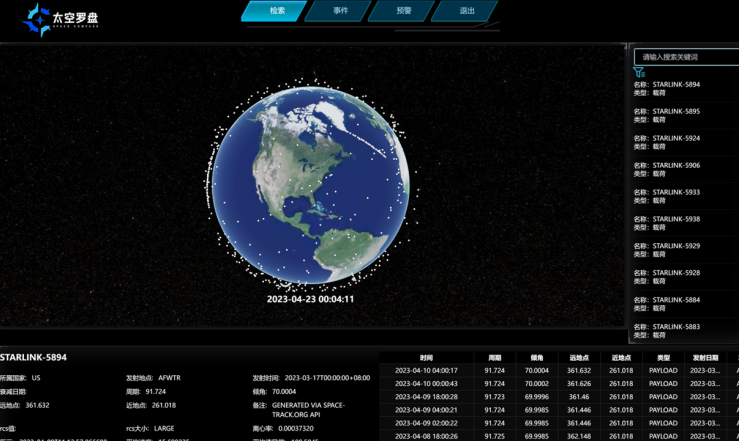Click the 时间 column header
The height and width of the screenshot is (441, 739).
[x=426, y=357]
